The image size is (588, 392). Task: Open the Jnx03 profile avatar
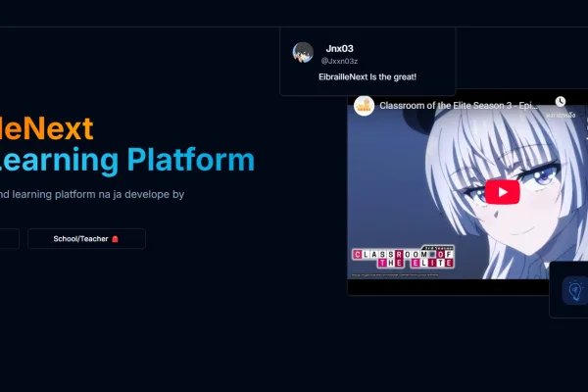click(303, 53)
